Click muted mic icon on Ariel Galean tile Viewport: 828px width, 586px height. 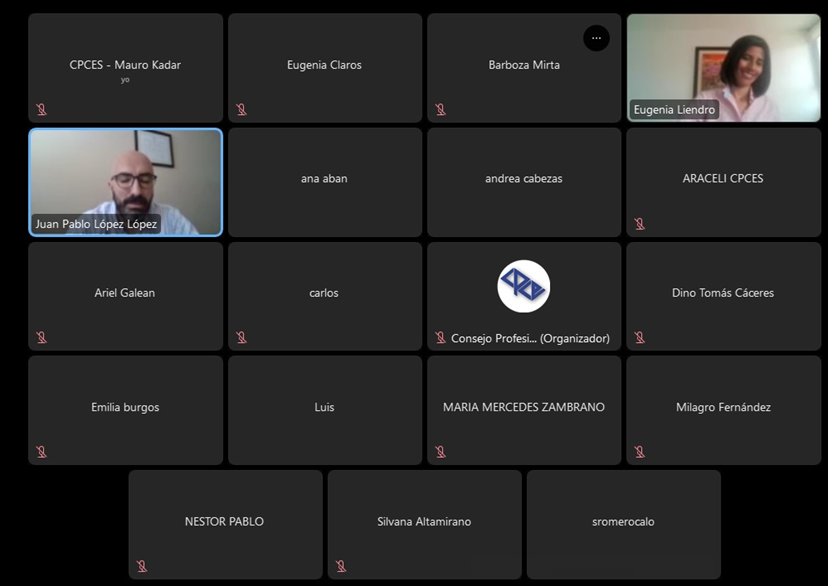tap(41, 337)
